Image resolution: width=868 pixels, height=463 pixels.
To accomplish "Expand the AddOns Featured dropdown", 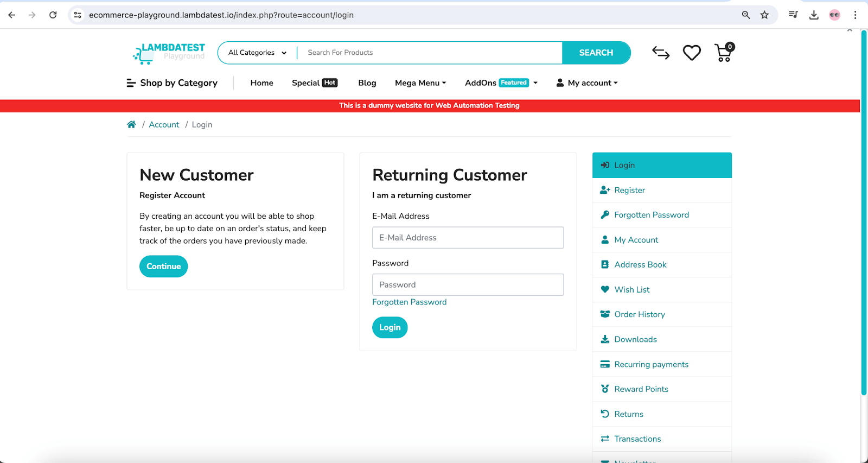I will point(501,83).
